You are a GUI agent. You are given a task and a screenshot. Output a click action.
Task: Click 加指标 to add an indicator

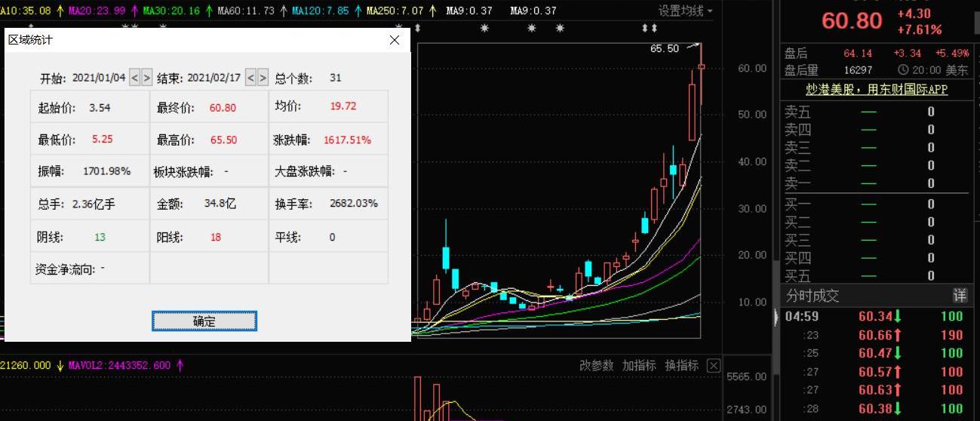point(639,365)
